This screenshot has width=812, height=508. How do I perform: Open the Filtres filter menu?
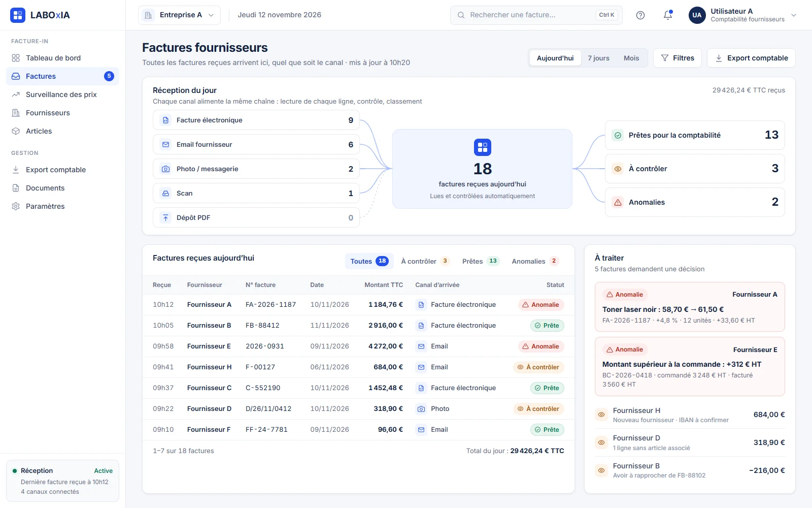click(x=678, y=58)
